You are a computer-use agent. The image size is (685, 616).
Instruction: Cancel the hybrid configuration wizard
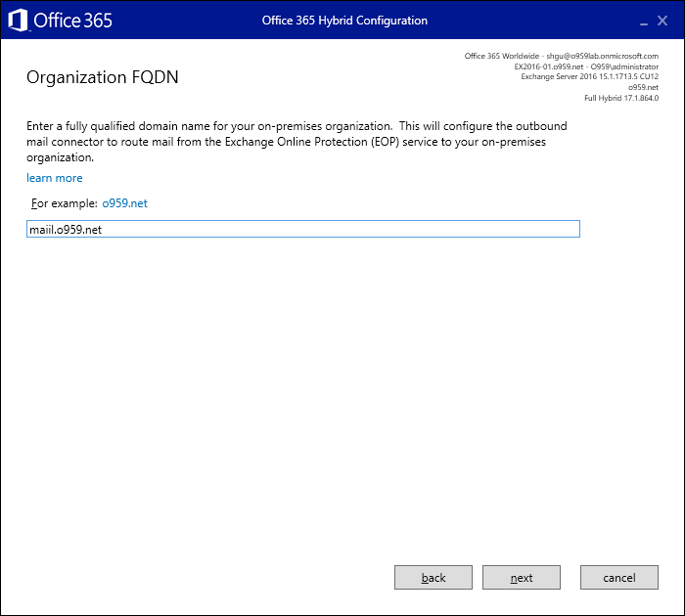point(619,578)
